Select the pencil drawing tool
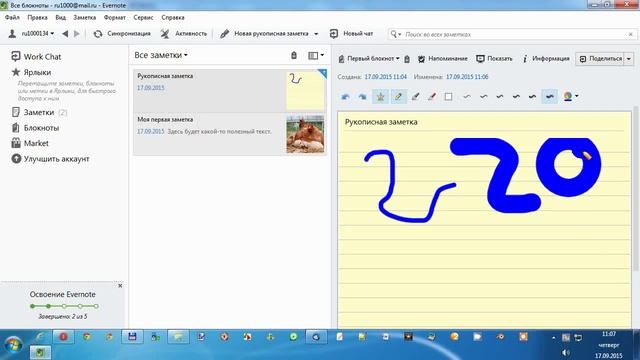The width and height of the screenshot is (640, 360). pyautogui.click(x=398, y=97)
